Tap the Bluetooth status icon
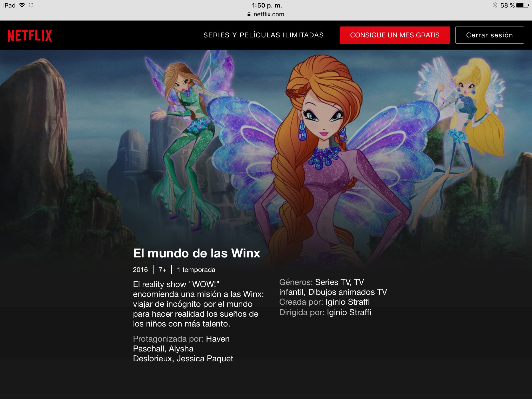532x399 pixels. pos(495,5)
